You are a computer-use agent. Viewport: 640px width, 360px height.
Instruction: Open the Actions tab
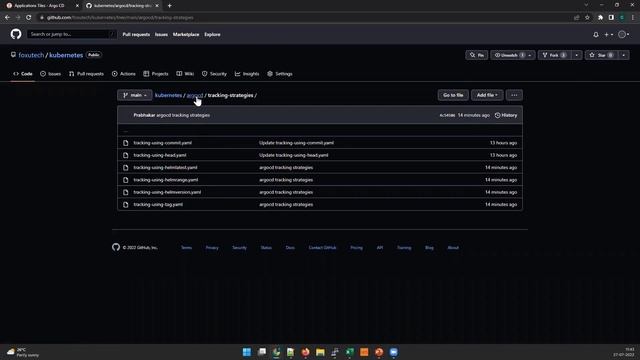coord(124,74)
